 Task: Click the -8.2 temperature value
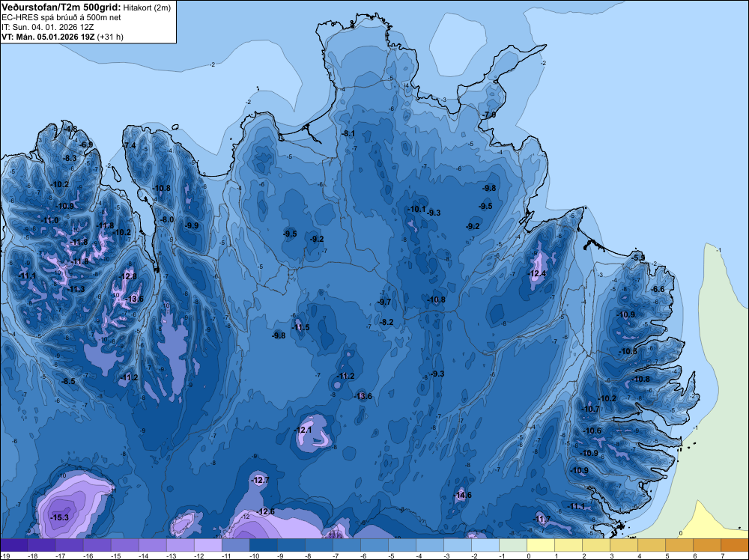coord(386,322)
